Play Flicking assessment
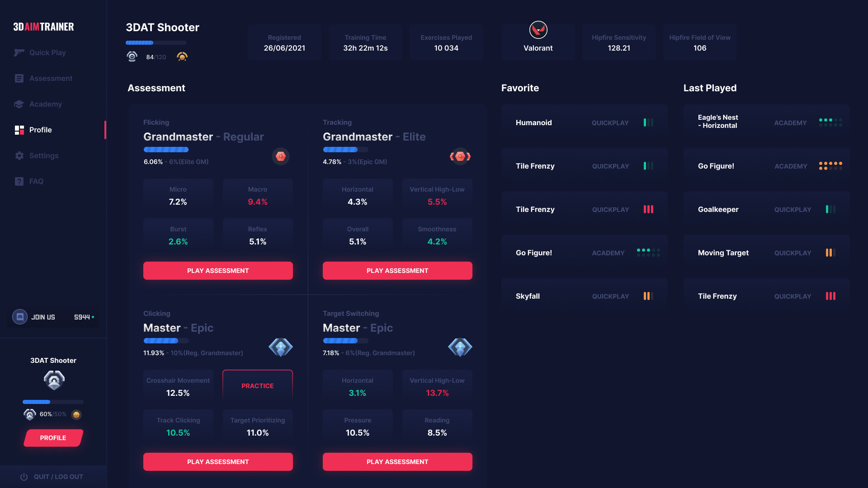The height and width of the screenshot is (488, 868). [217, 271]
